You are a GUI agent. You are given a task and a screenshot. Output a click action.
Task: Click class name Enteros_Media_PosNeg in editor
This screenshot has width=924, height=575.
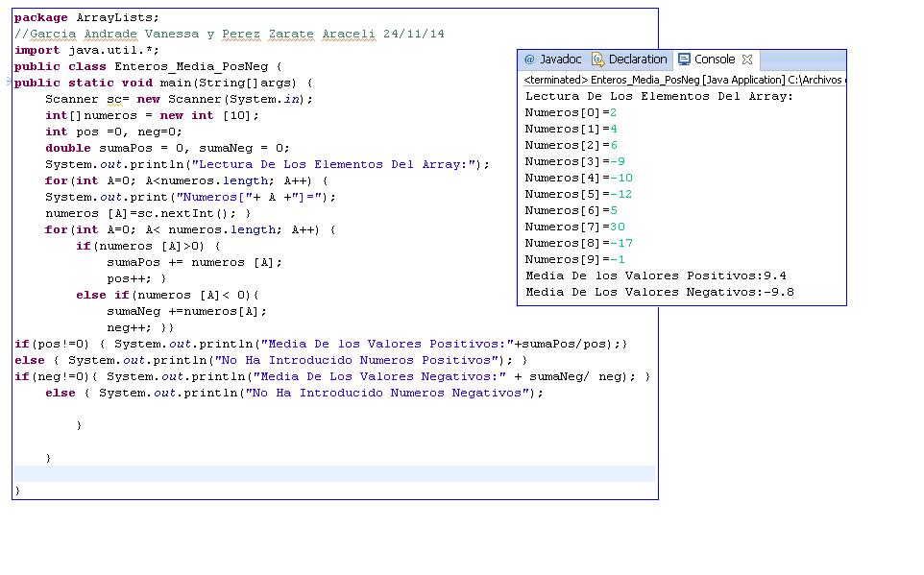click(x=191, y=66)
